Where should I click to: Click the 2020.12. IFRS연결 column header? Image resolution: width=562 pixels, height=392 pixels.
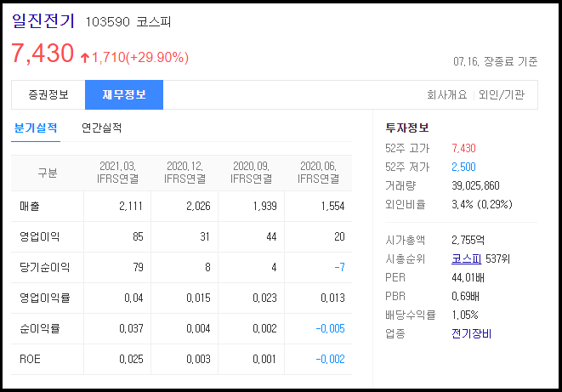point(185,173)
